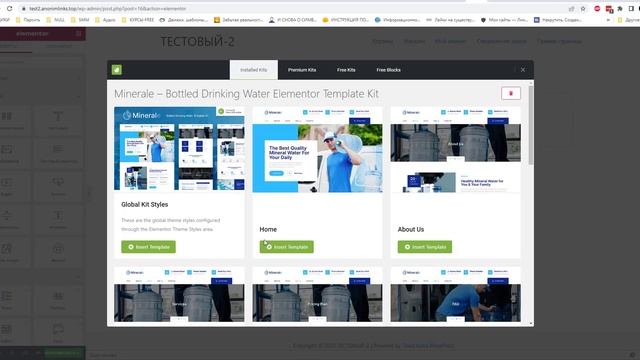Click the green Envato logo in modal header

(x=117, y=70)
